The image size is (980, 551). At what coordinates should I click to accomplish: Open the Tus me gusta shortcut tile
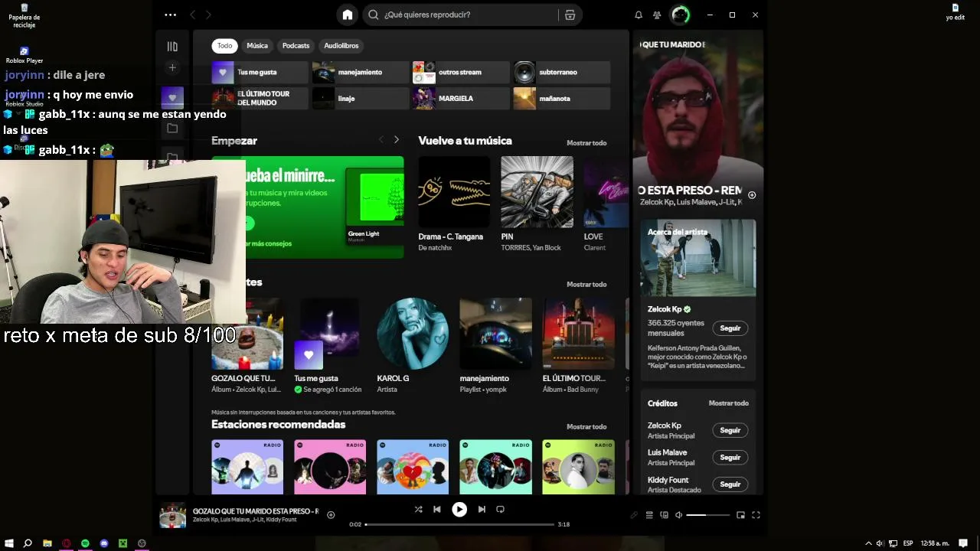(x=260, y=72)
